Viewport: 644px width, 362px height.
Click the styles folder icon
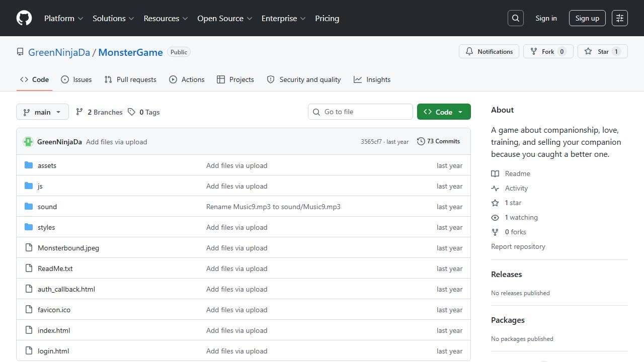tap(29, 227)
